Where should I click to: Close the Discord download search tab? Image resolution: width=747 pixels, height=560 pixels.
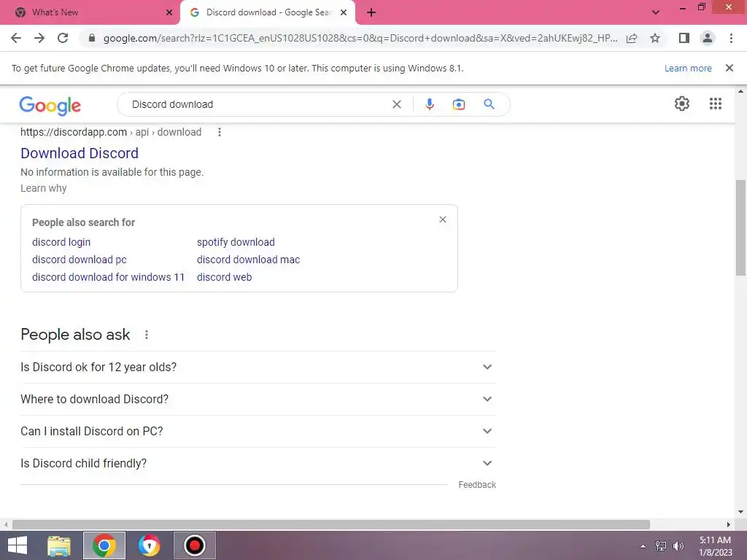click(x=344, y=12)
